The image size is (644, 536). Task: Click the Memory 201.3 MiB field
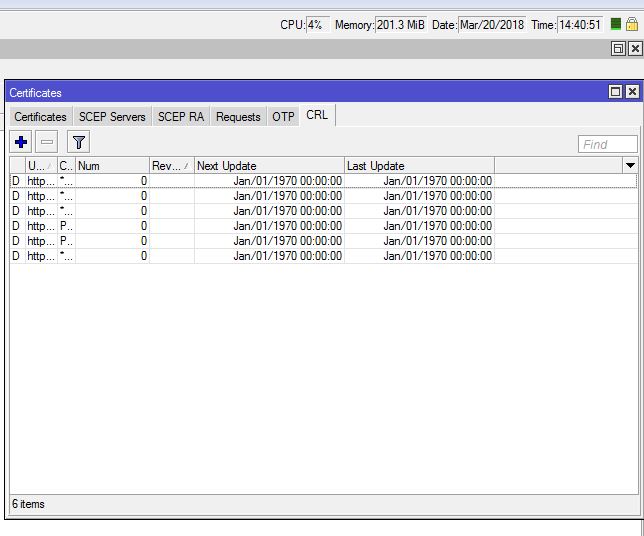click(x=400, y=25)
